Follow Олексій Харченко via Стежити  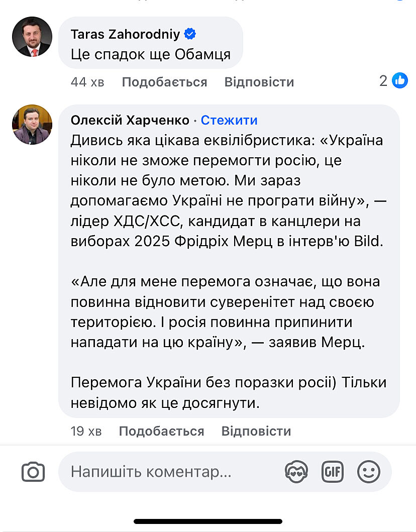click(229, 120)
